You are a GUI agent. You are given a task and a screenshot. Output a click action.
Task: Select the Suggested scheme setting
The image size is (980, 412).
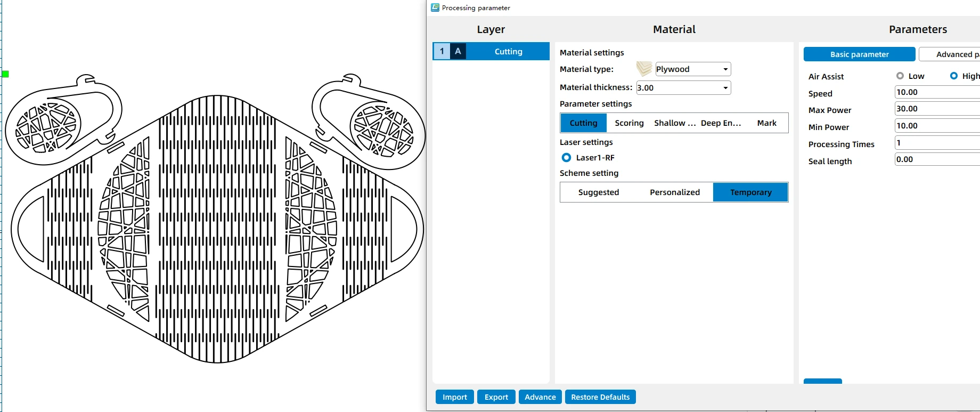pyautogui.click(x=599, y=192)
